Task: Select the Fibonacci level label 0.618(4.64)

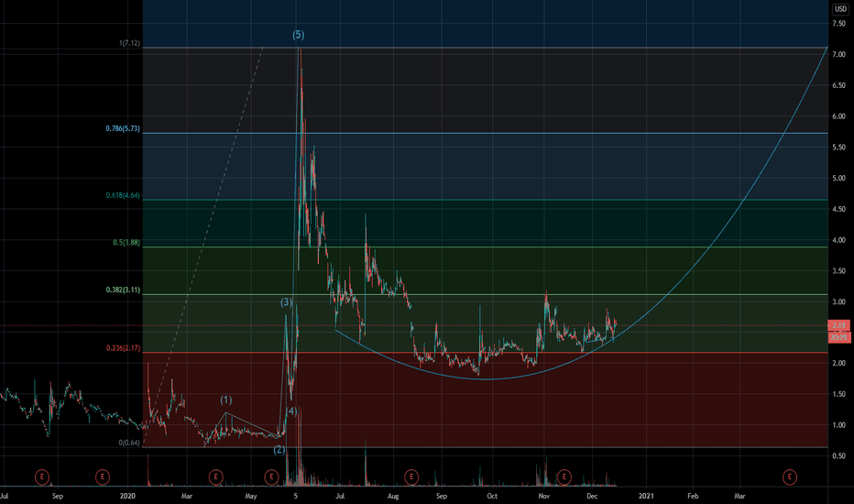Action: click(123, 195)
